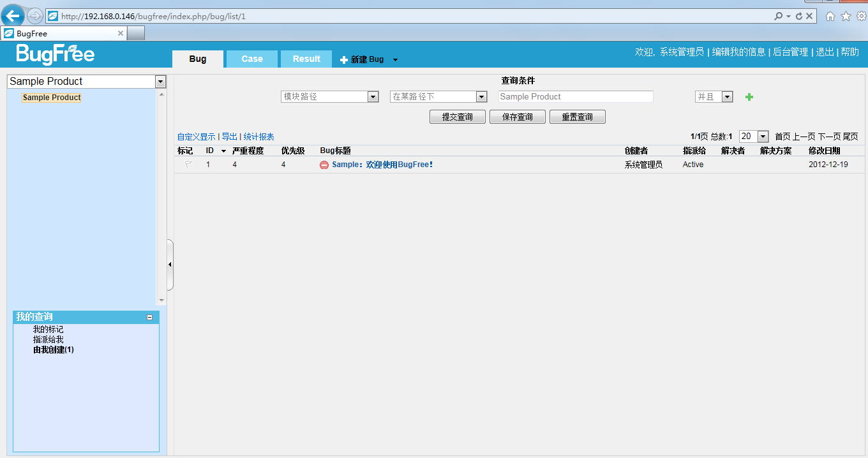Click 保存查询 button
868x458 pixels.
[x=518, y=117]
